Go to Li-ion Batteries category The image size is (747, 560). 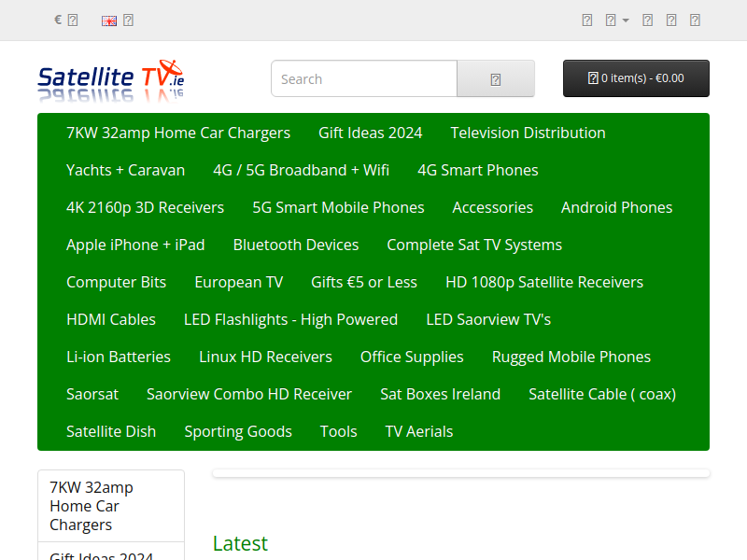pos(119,357)
